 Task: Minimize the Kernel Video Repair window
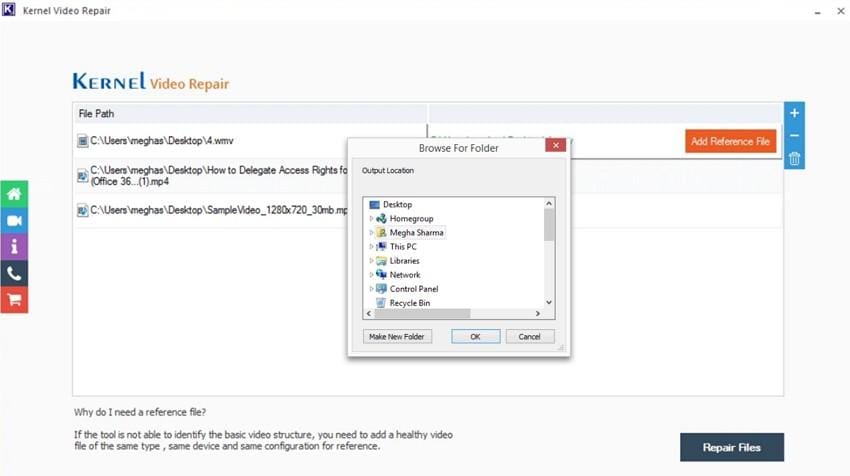817,11
